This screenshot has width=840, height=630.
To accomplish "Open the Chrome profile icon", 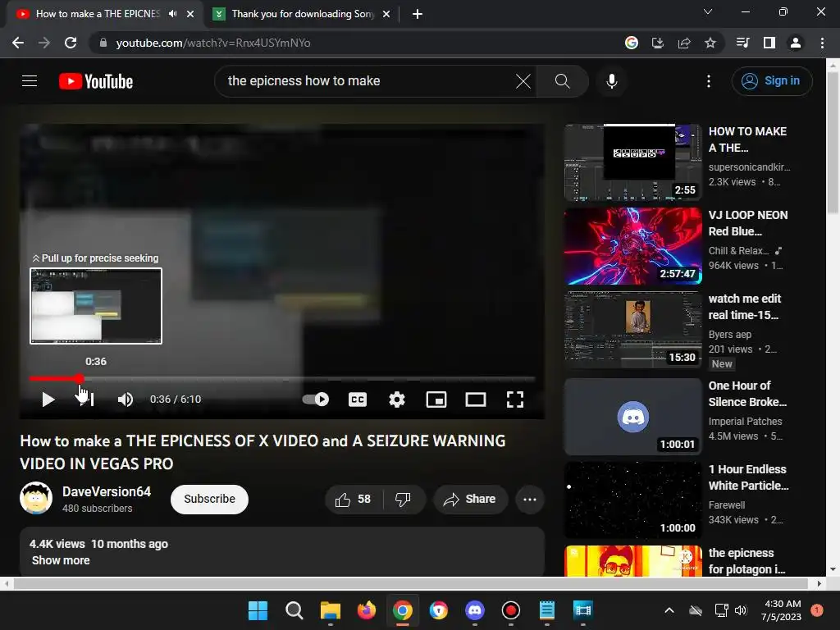I will click(x=796, y=43).
